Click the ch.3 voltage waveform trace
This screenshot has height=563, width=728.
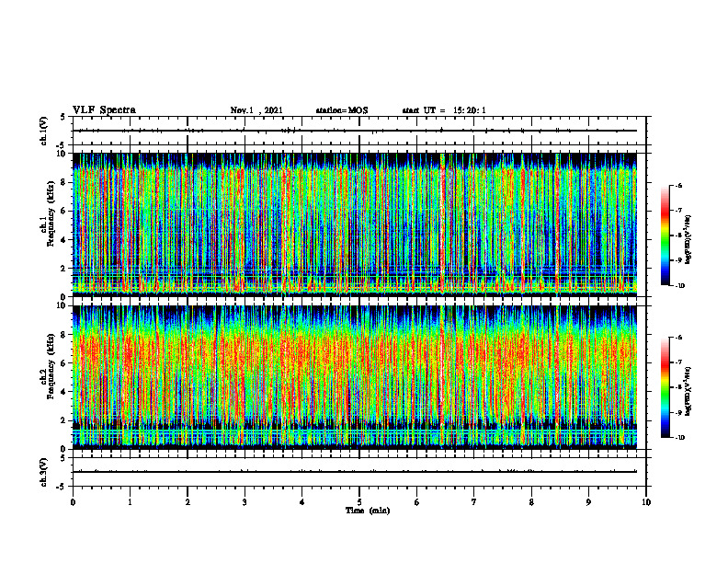(x=355, y=472)
